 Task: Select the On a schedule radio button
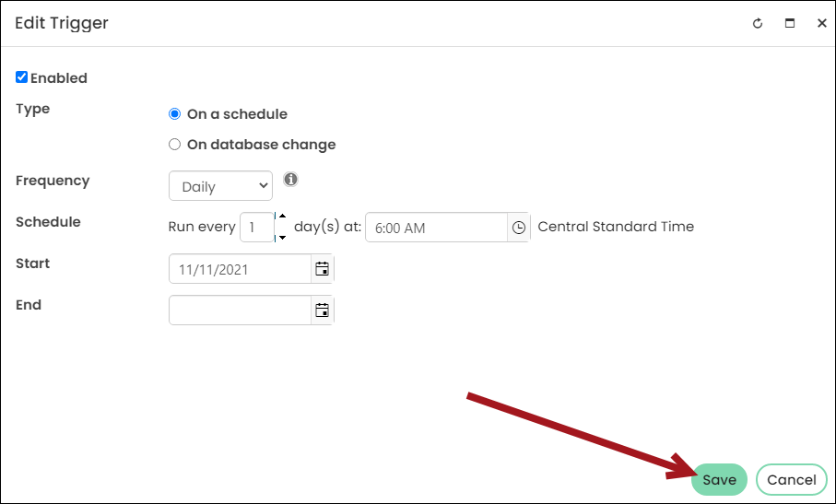coord(174,114)
